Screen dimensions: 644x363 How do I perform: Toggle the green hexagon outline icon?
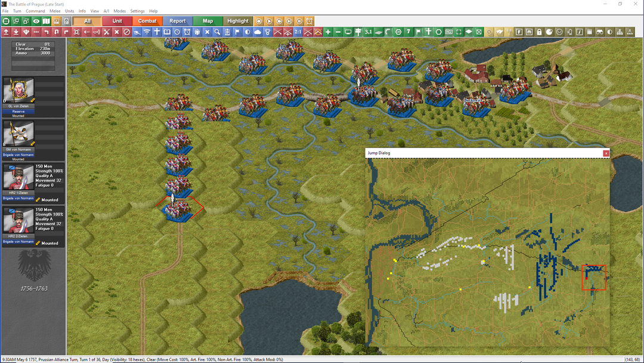pos(439,32)
